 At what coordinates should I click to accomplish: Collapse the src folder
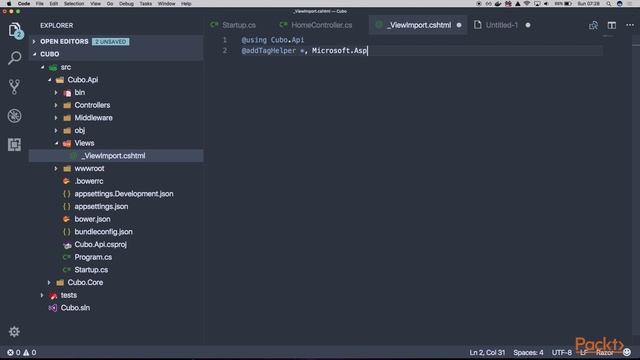pos(42,67)
